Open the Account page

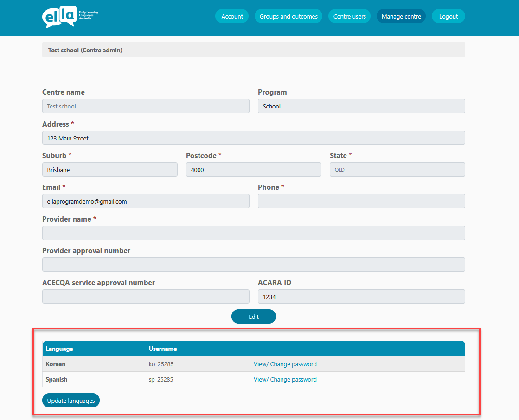click(231, 16)
